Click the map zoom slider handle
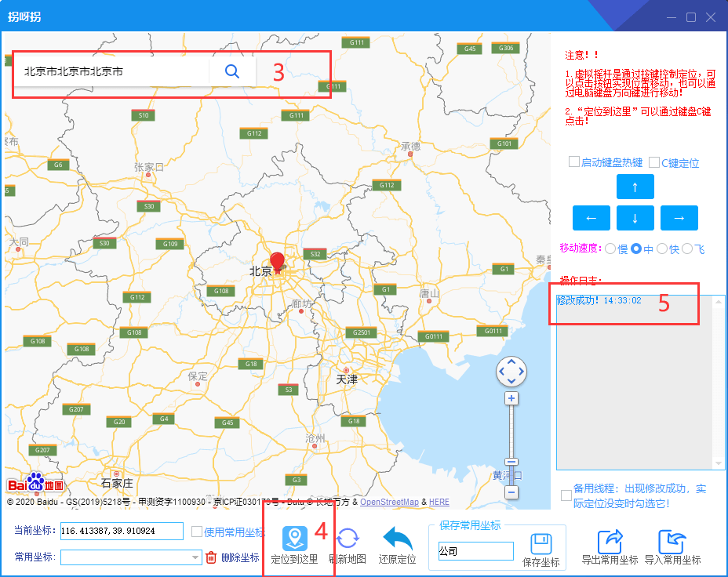The image size is (728, 577). (x=511, y=462)
